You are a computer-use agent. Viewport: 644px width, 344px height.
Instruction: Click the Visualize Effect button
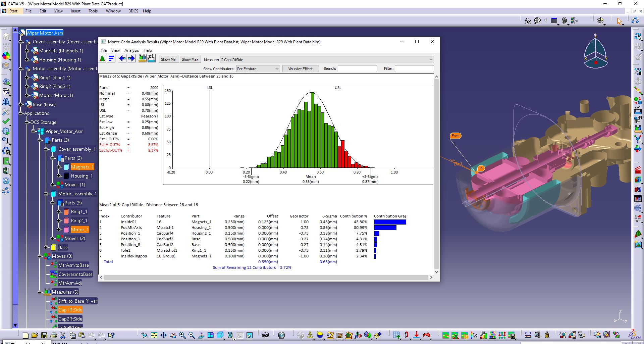point(300,68)
